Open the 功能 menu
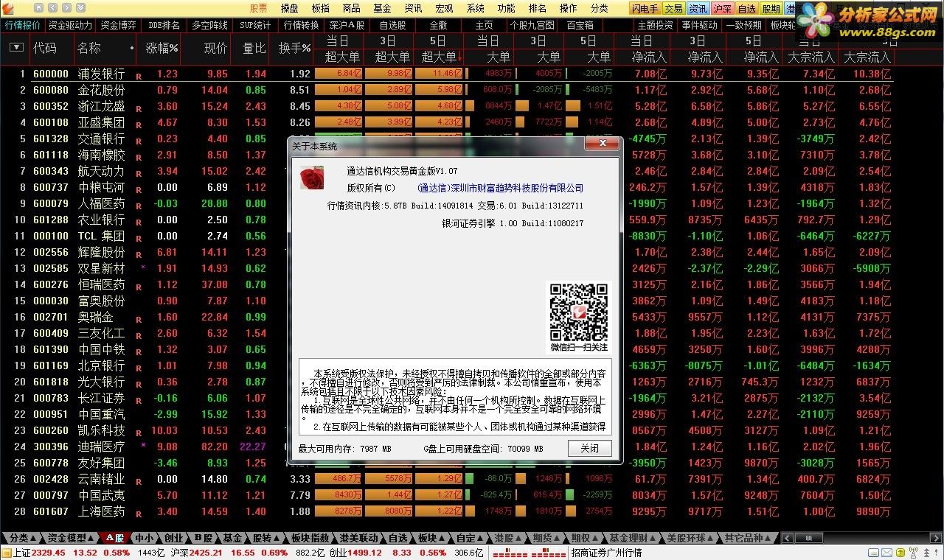The height and width of the screenshot is (560, 944). click(506, 8)
